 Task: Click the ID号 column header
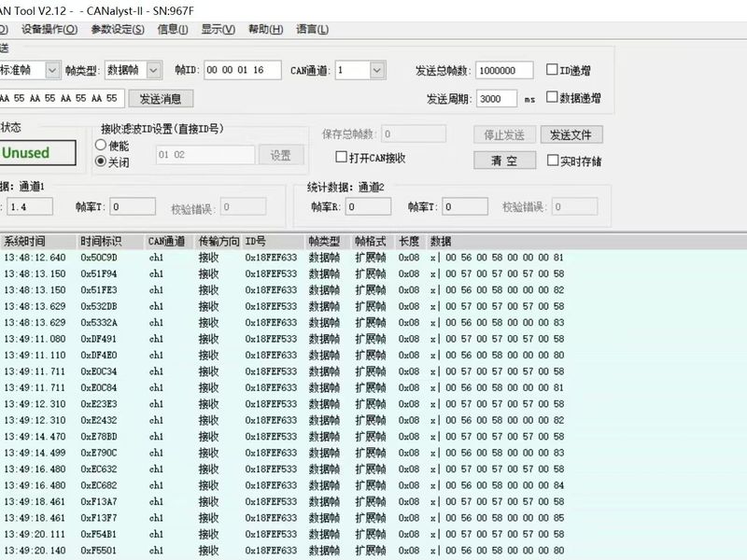pos(273,242)
